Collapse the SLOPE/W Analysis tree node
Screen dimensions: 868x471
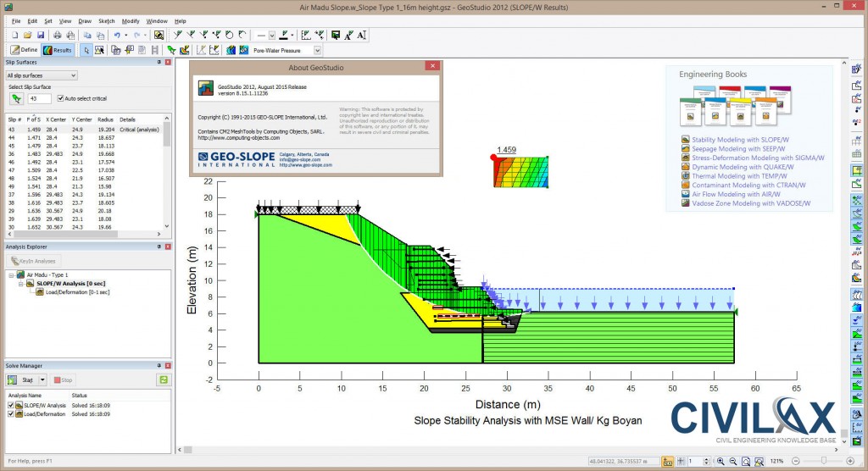(21, 284)
